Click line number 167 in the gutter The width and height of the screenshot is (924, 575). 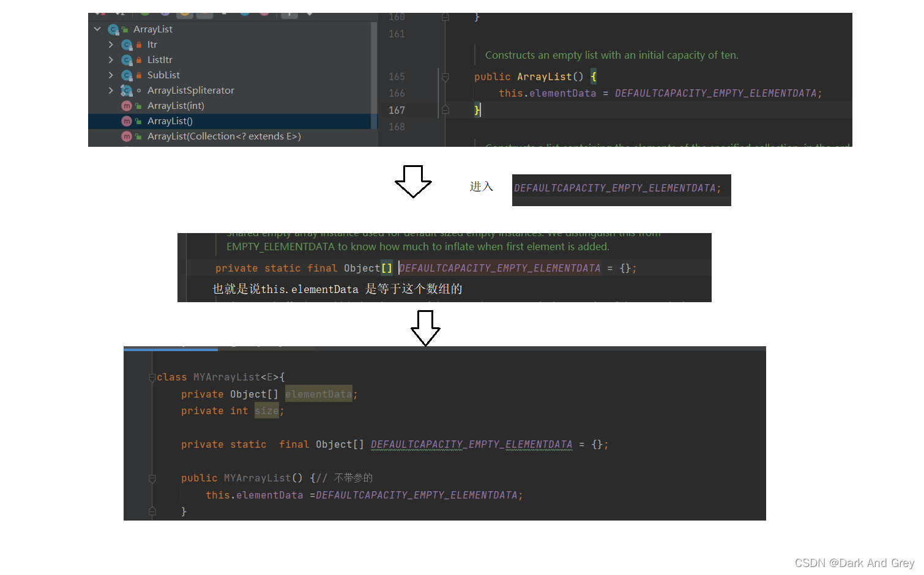point(397,111)
